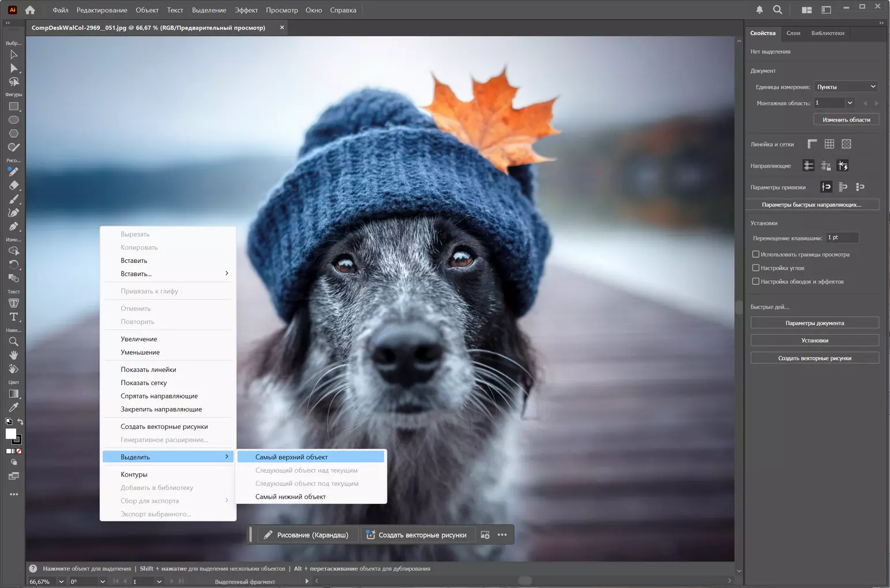890x588 pixels.
Task: Show the transparency grid icon
Action: (846, 144)
